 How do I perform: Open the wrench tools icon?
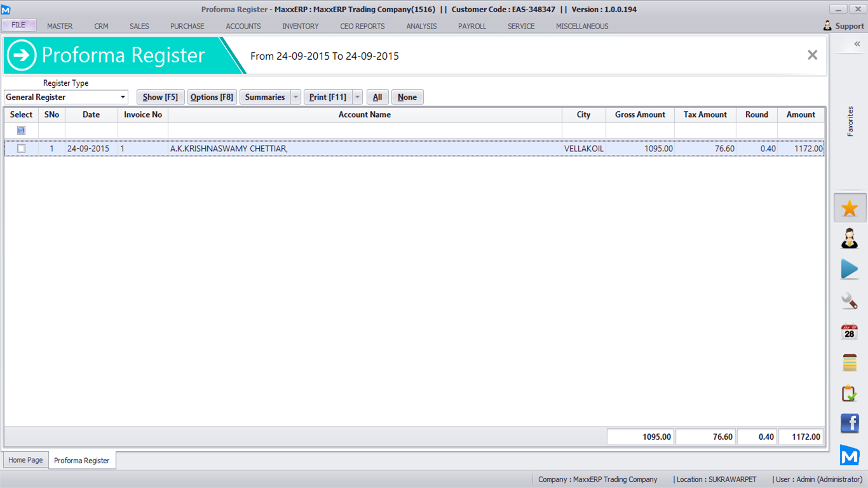point(850,301)
